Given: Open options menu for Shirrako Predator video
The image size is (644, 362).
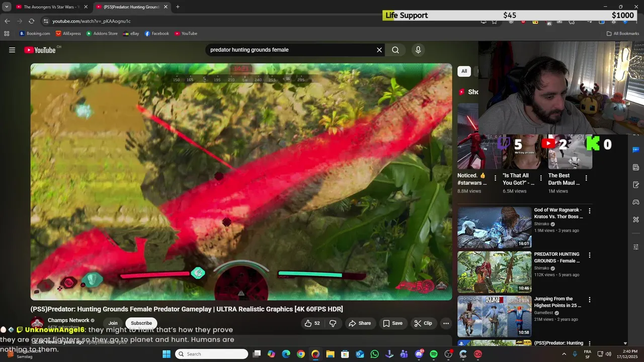Looking at the screenshot, I should click(590, 255).
